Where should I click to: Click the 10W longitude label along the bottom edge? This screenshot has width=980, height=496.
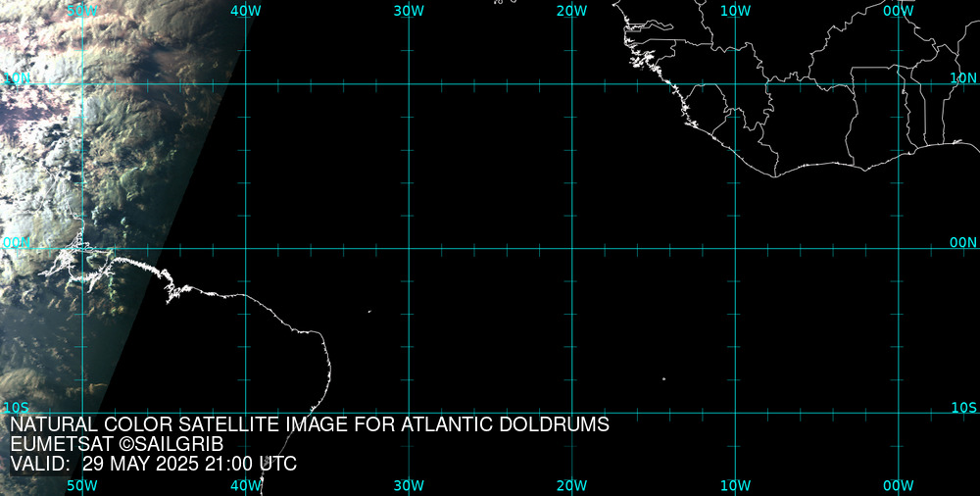[735, 486]
